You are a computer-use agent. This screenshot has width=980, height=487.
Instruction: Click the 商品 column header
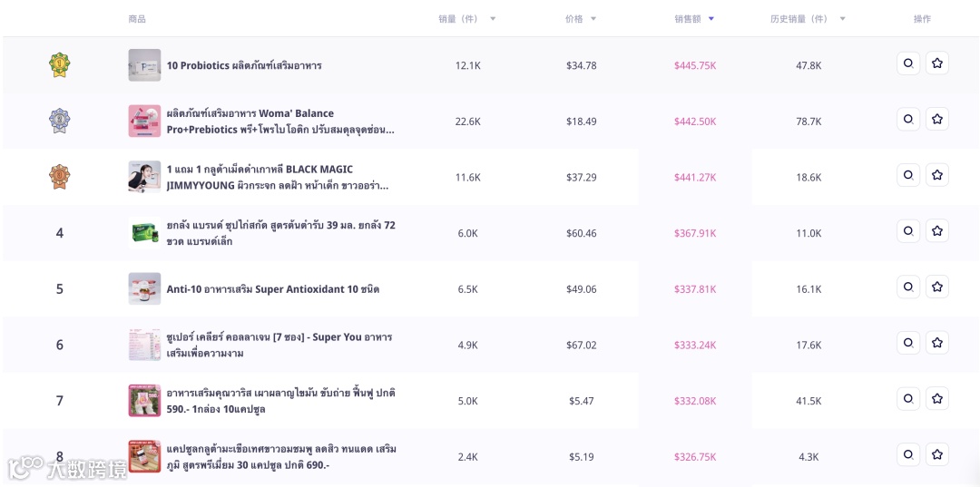[x=137, y=18]
